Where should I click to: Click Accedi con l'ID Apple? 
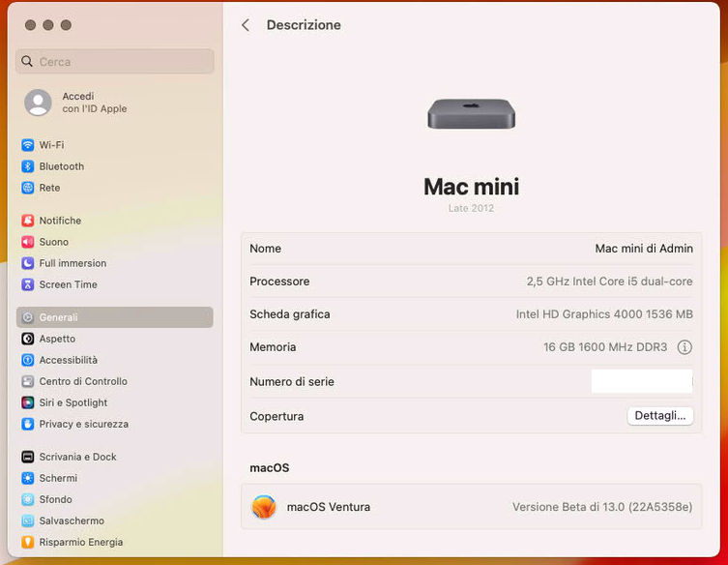pos(94,103)
